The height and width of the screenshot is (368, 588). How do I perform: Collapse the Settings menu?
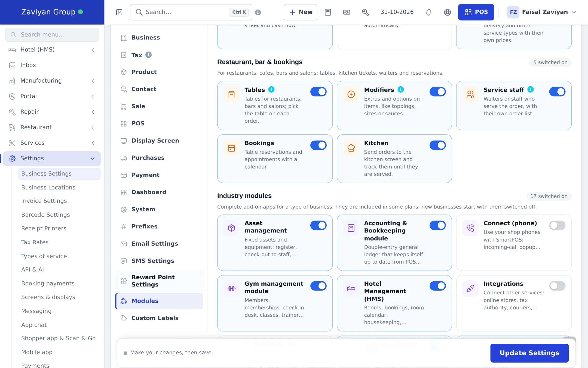52,158
